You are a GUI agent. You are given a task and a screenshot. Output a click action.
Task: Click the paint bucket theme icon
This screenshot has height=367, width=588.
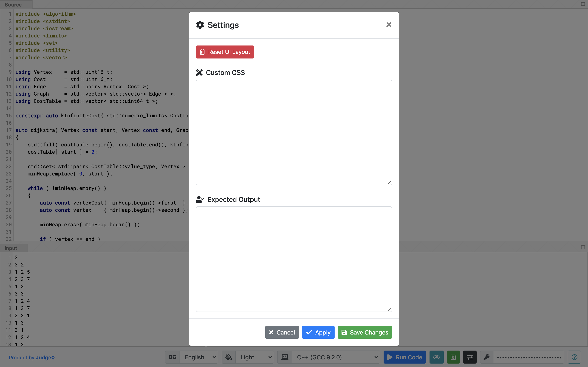tap(229, 357)
